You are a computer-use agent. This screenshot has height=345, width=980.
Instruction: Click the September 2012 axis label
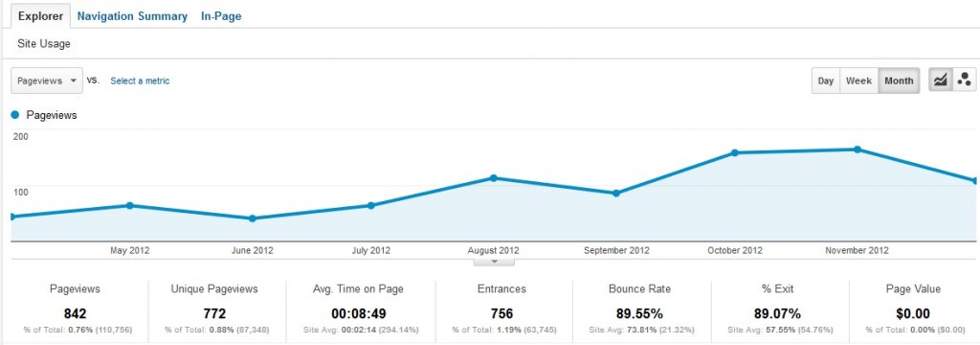(x=616, y=250)
